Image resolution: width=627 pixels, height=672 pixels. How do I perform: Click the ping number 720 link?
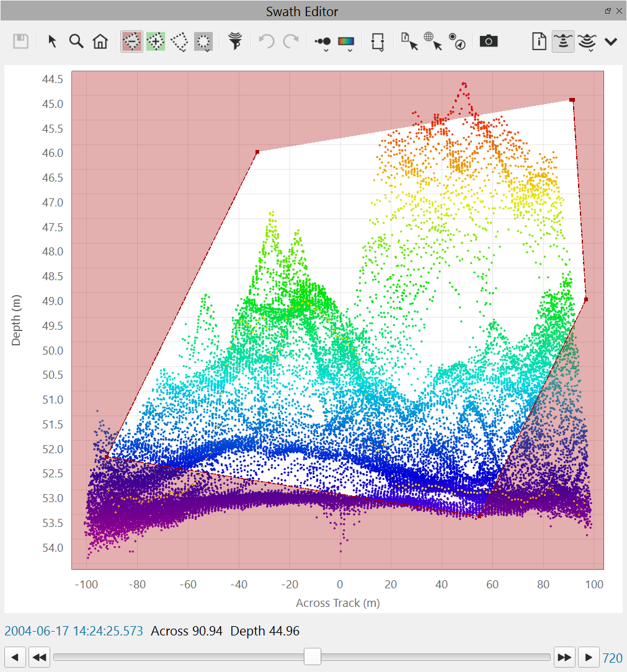coord(613,658)
